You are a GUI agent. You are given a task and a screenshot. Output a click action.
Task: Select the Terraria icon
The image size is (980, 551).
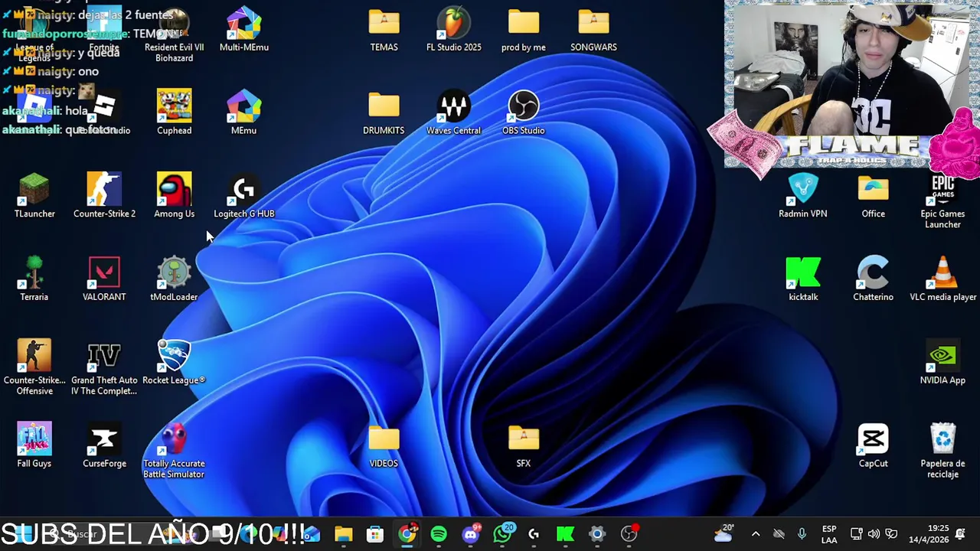(x=34, y=279)
